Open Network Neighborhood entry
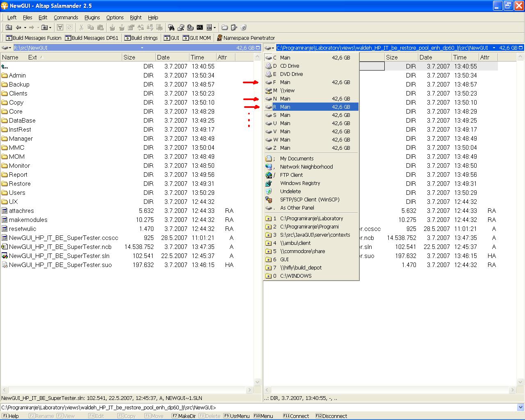The image size is (525, 420). pos(311,167)
